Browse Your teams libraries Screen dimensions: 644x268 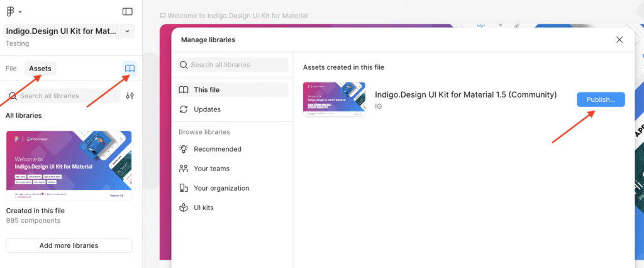point(211,169)
